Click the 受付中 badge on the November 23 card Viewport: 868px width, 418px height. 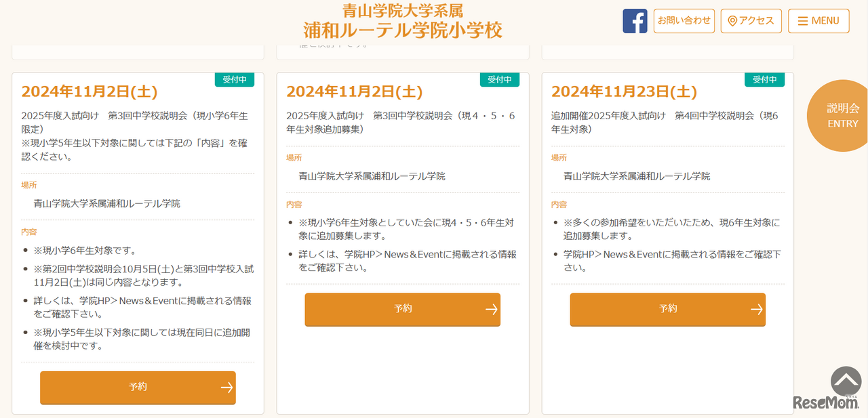pos(765,80)
